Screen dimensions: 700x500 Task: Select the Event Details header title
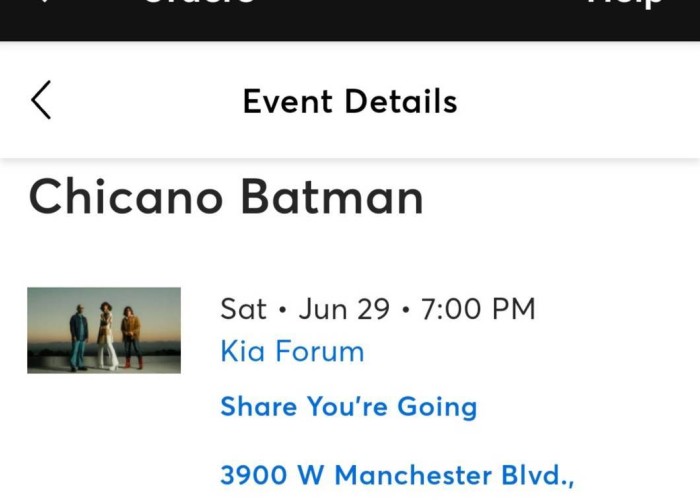click(x=350, y=101)
